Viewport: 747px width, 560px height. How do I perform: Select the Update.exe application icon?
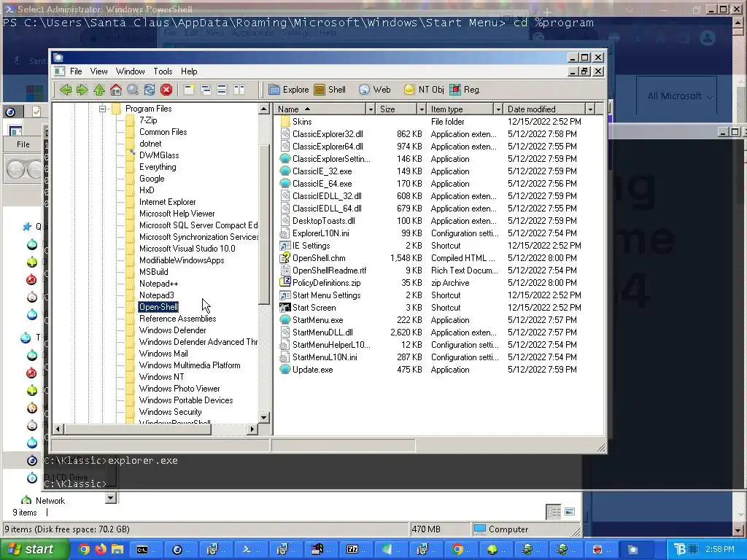click(285, 370)
